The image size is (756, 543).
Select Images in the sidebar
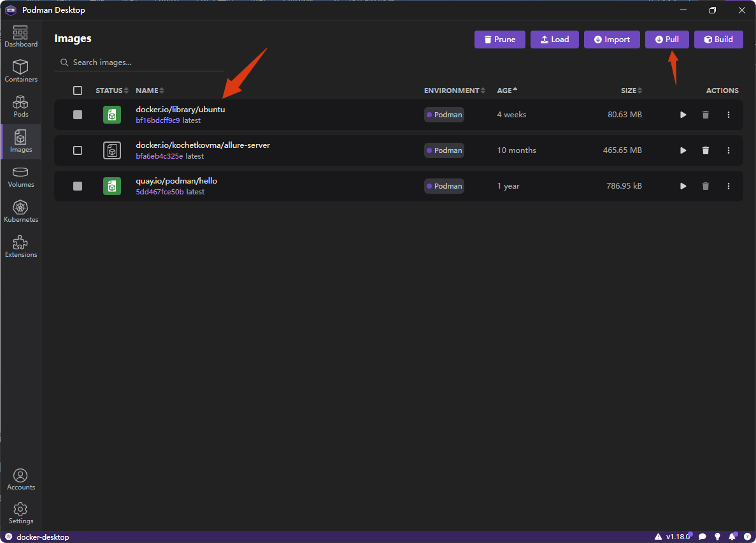click(21, 142)
